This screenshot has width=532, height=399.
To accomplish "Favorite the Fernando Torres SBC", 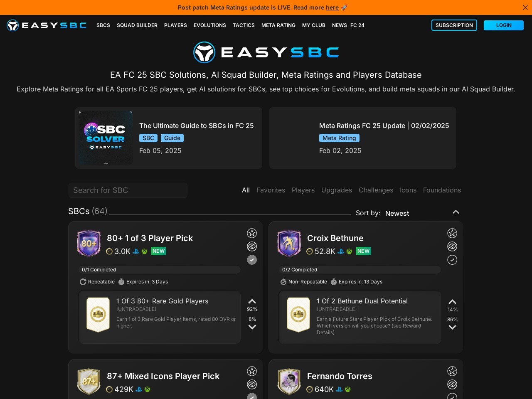I will coord(452,371).
